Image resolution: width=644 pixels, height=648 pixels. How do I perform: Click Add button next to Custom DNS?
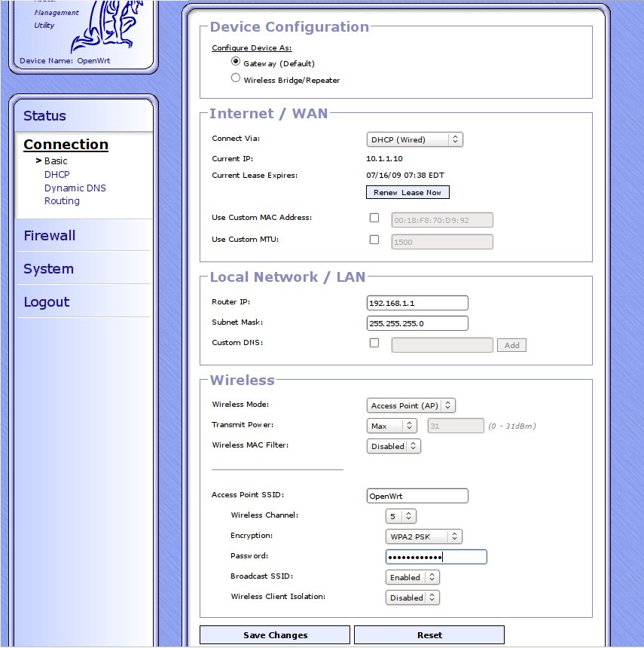(512, 345)
